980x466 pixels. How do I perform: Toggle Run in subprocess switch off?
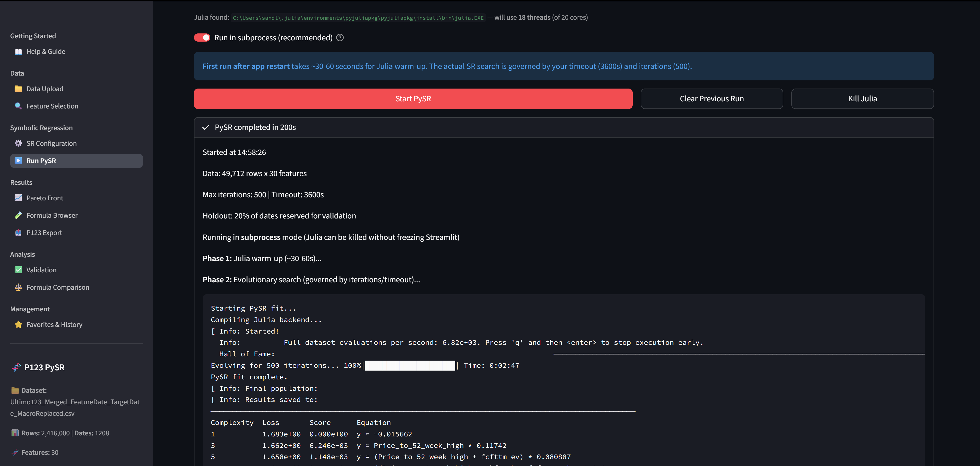(202, 38)
